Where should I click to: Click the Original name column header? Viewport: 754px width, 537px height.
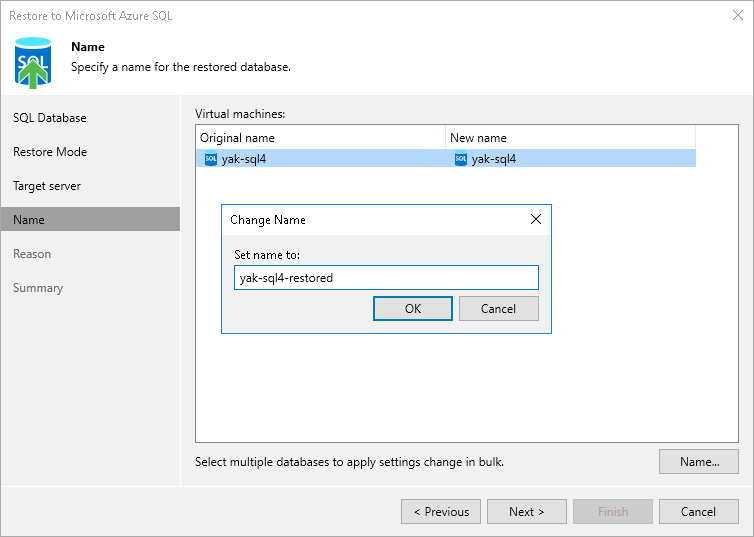coord(321,138)
